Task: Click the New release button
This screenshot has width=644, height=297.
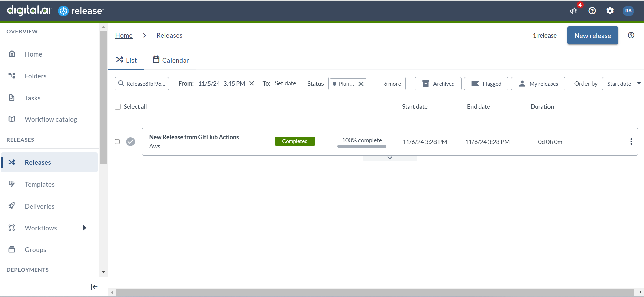Action: pyautogui.click(x=593, y=35)
